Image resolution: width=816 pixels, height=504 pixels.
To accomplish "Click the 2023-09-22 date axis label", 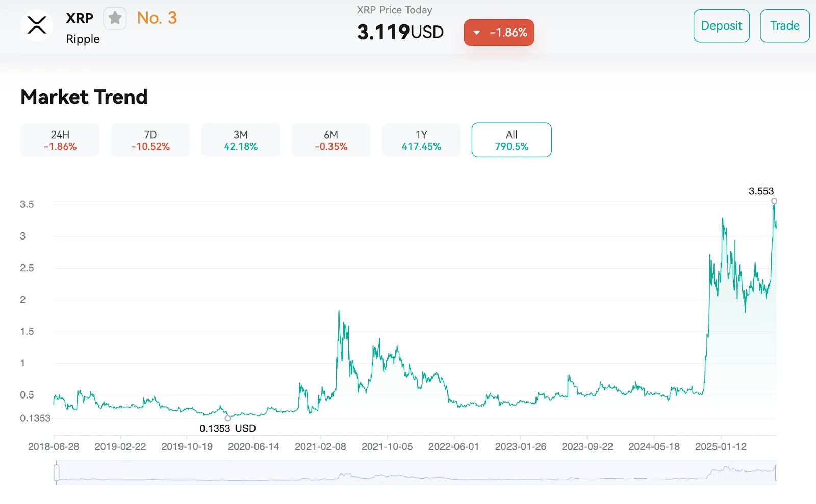I will 588,447.
